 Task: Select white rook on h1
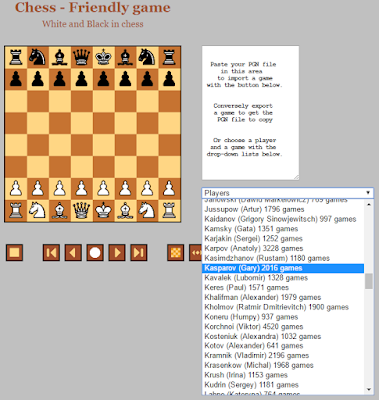(170, 211)
